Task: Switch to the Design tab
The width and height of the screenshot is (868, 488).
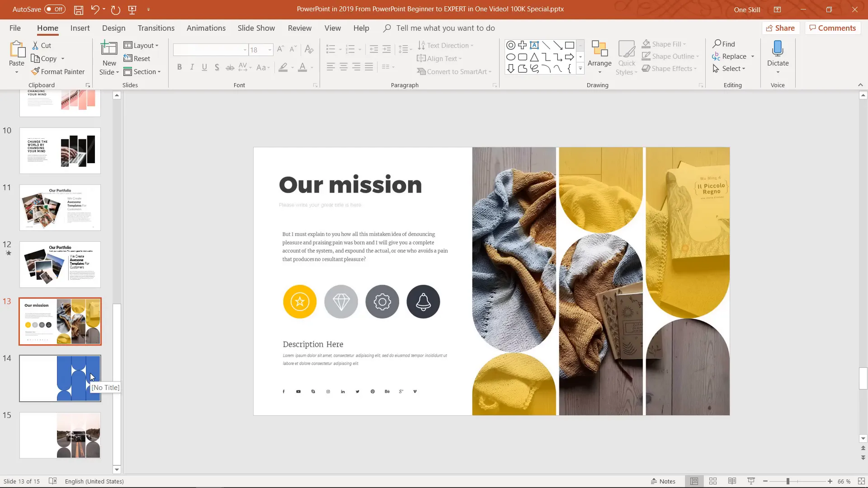Action: pos(113,28)
